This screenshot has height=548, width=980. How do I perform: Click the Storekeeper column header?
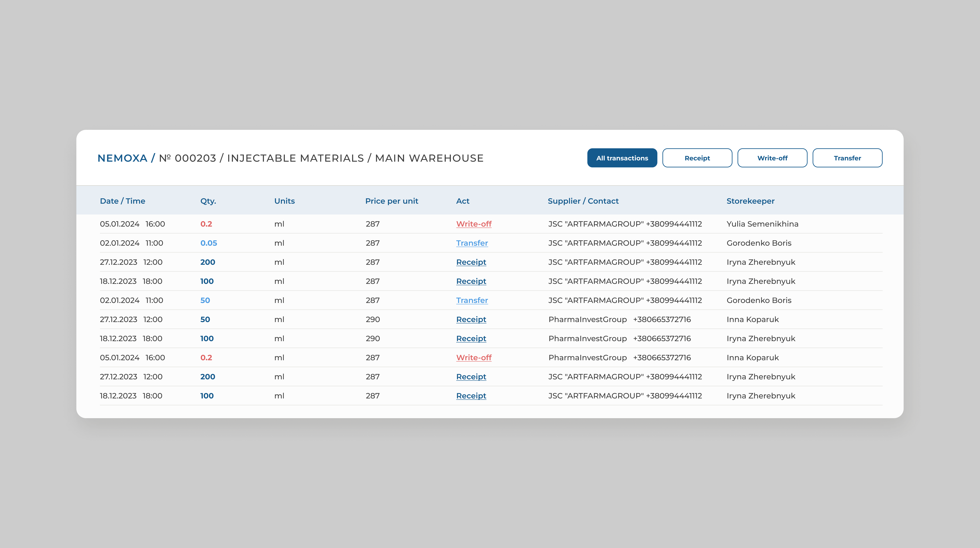pyautogui.click(x=750, y=201)
